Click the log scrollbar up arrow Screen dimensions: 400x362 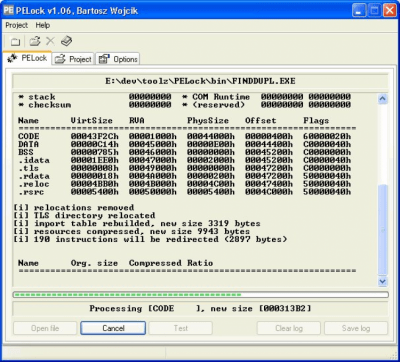coord(383,99)
